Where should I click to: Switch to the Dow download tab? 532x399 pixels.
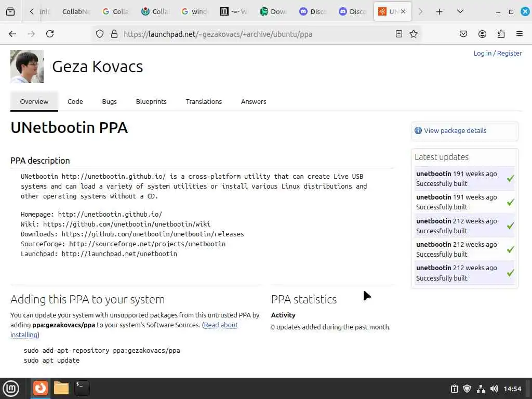pyautogui.click(x=273, y=11)
